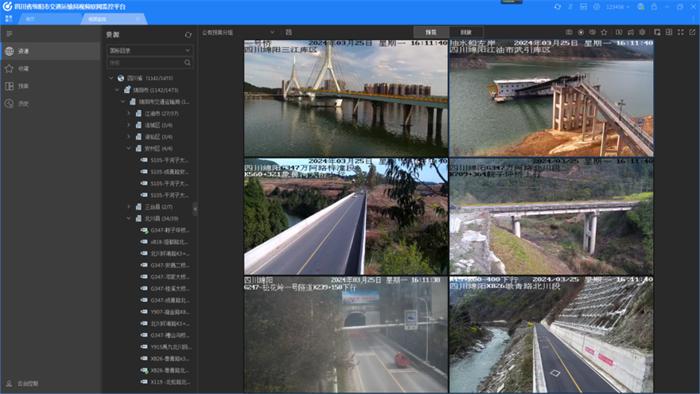Open the 123456 user account dropdown
Image resolution: width=700 pixels, height=394 pixels.
click(x=617, y=7)
